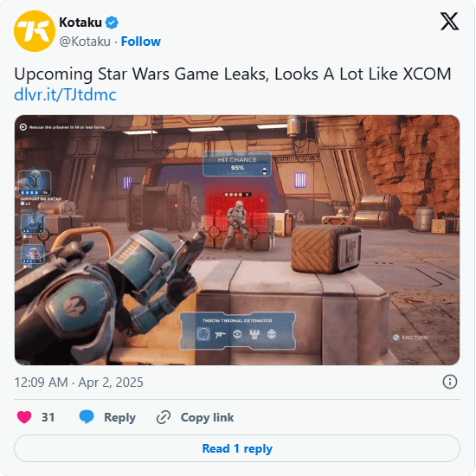The image size is (476, 476).
Task: Click the chain copy link icon
Action: tap(164, 417)
